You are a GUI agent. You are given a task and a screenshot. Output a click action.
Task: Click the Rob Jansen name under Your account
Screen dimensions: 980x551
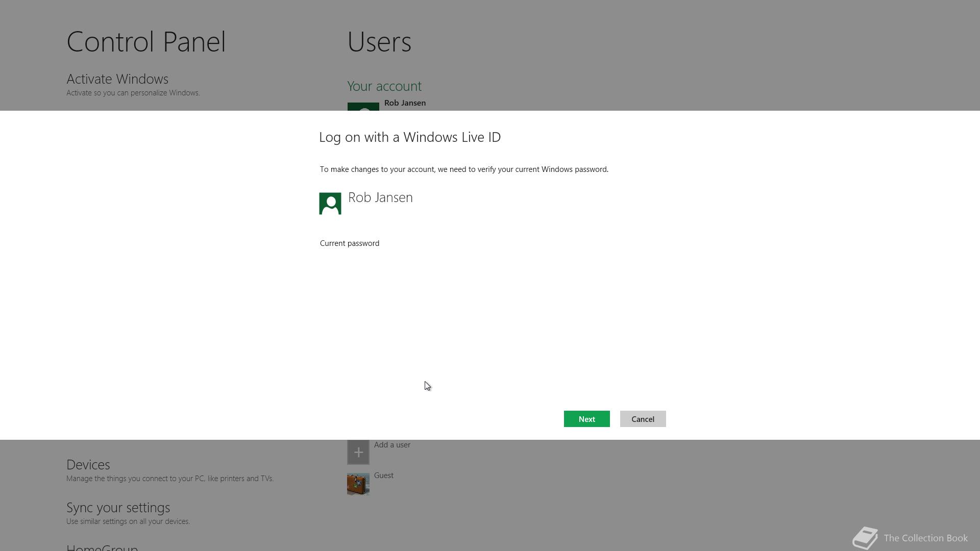pyautogui.click(x=405, y=103)
